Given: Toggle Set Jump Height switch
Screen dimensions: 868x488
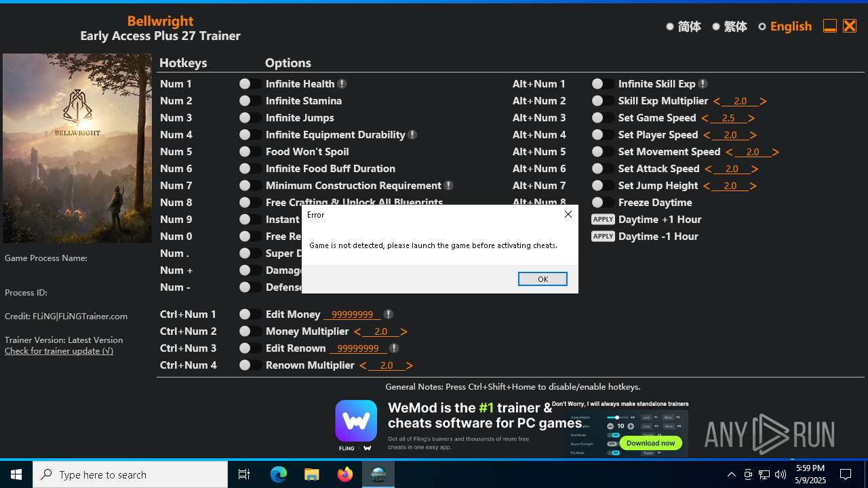Looking at the screenshot, I should (603, 186).
